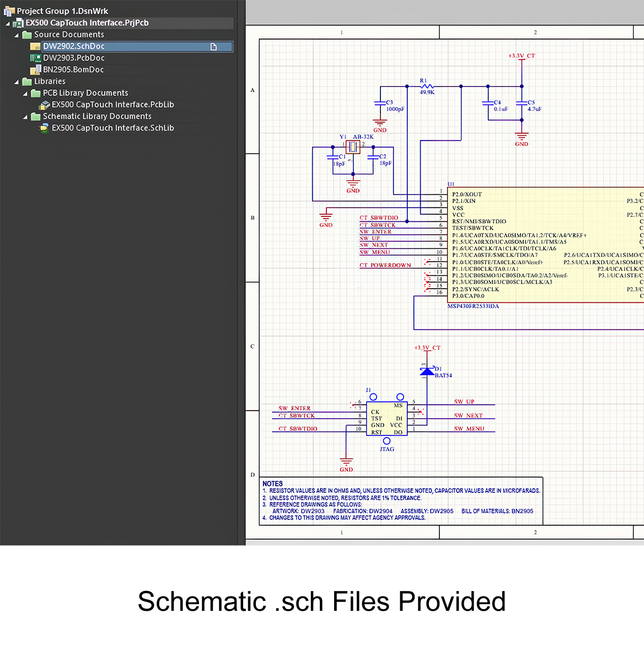Image resolution: width=644 pixels, height=650 pixels.
Task: Click the RST/NMI/SBWTDIO pin label
Action: 479,221
